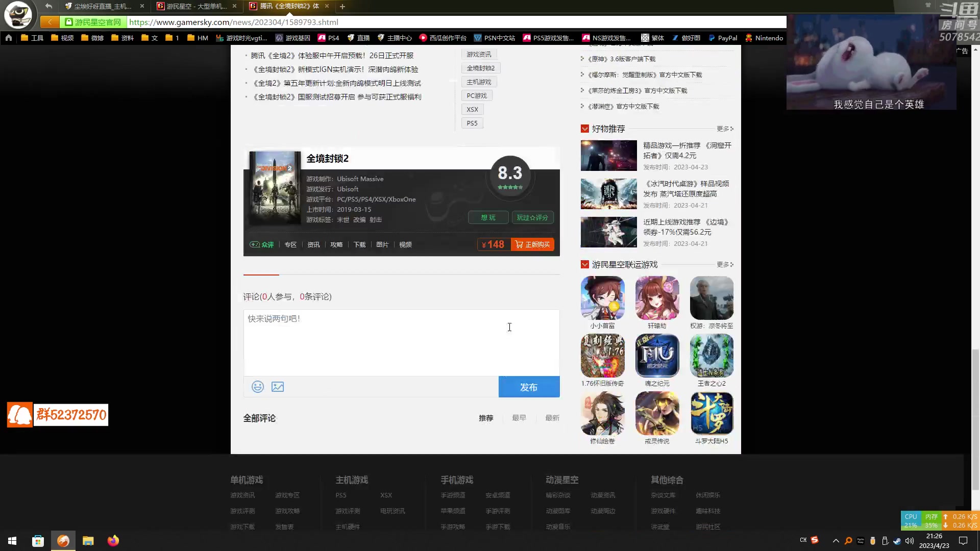980x551 pixels.
Task: Click the orange navigation back chevron
Action: pyautogui.click(x=50, y=22)
